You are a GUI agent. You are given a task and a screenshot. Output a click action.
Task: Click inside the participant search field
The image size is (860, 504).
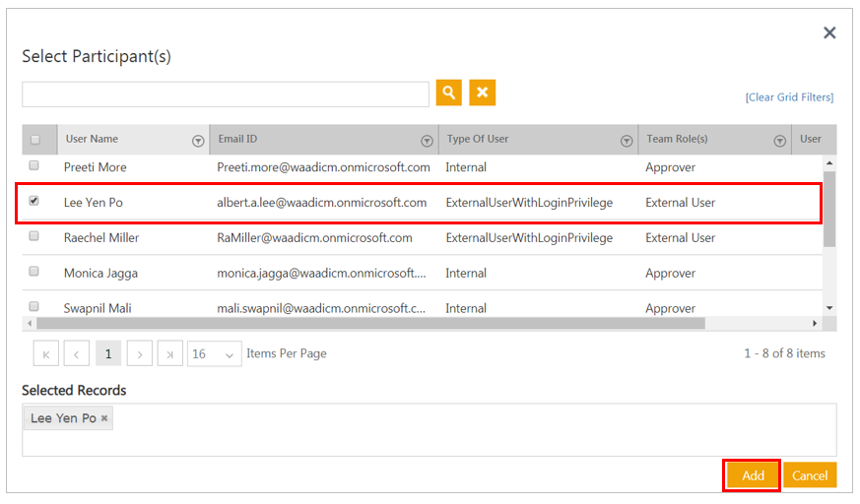225,94
